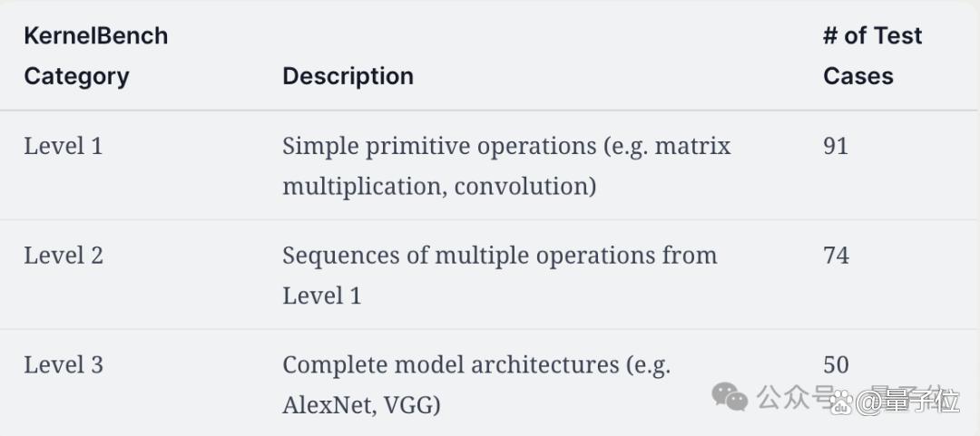Select the Description column header

(x=348, y=76)
